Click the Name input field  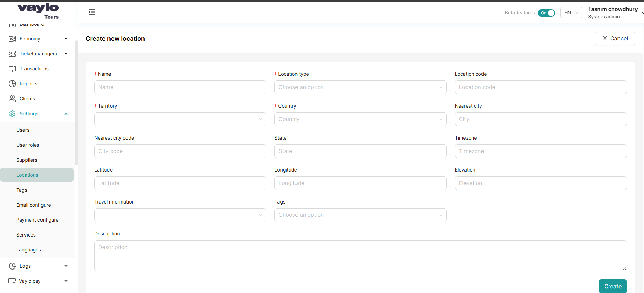click(x=180, y=87)
